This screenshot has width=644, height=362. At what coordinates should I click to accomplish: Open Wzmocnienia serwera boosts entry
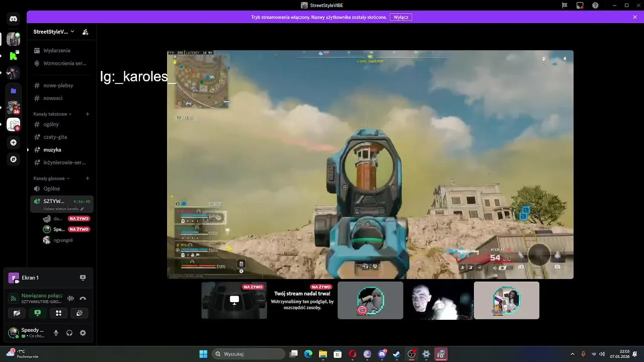[61, 63]
